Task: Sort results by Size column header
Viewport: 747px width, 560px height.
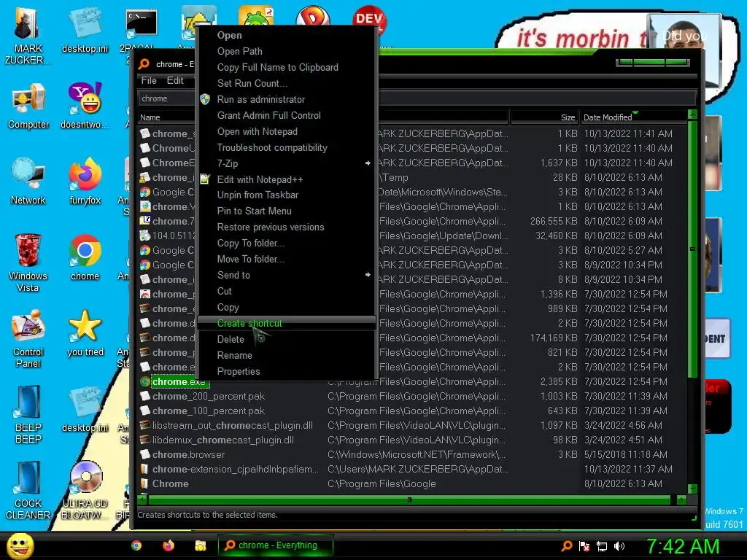Action: (544, 117)
